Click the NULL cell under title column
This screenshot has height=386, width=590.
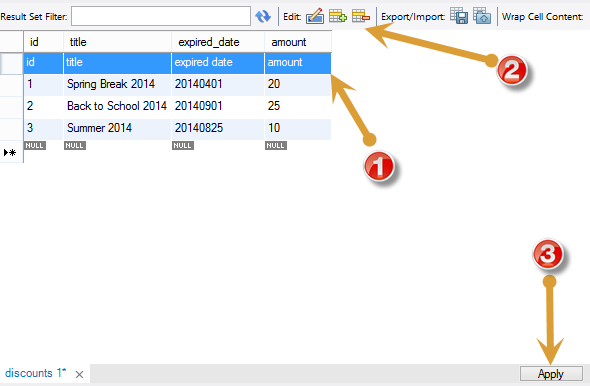[x=75, y=146]
